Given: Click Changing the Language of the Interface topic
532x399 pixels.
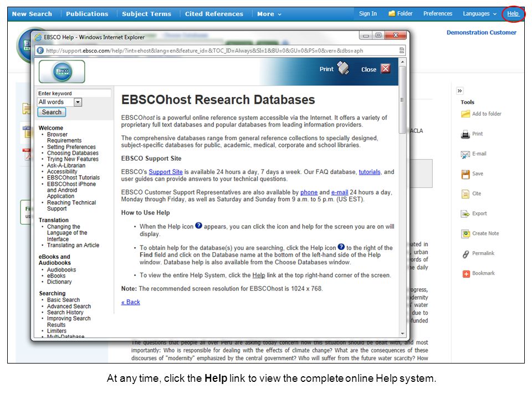Looking at the screenshot, I should 67,233.
